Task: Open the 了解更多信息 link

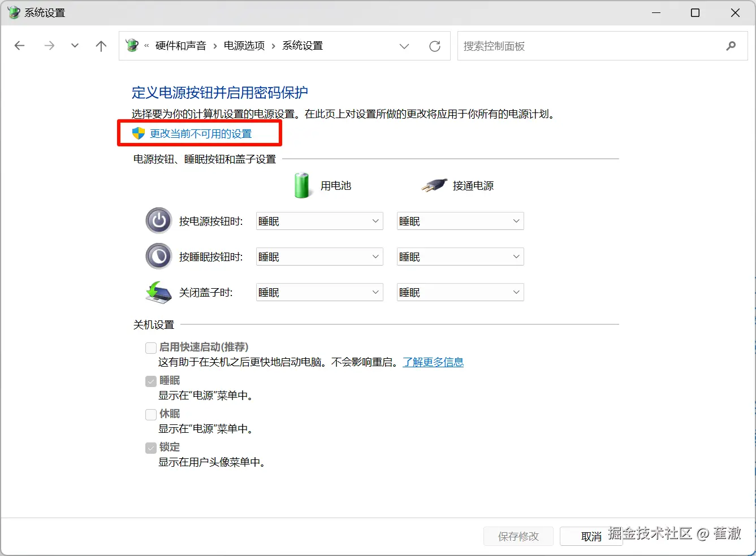Action: [x=433, y=362]
